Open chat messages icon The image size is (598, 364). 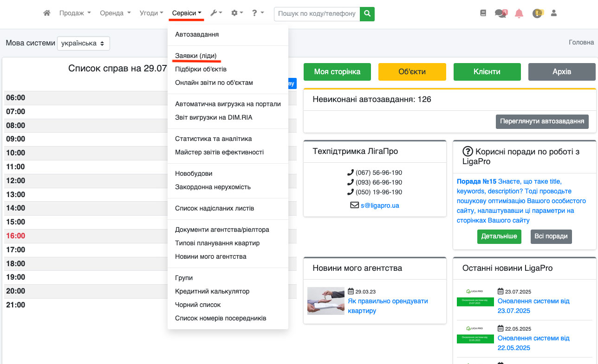(x=500, y=13)
